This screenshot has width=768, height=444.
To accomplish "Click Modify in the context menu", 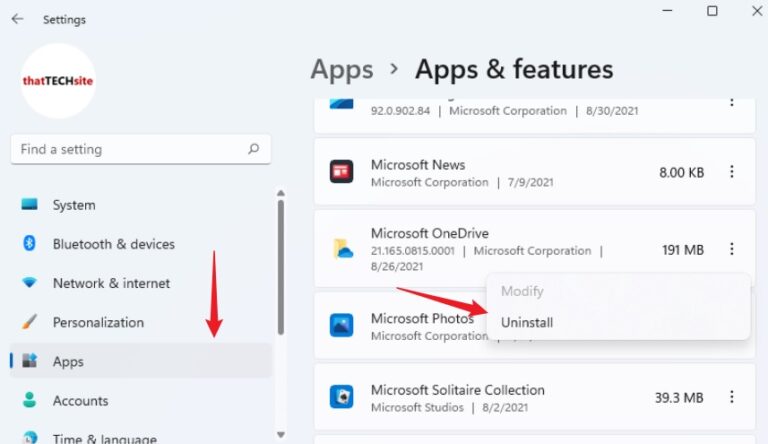I will (618, 291).
